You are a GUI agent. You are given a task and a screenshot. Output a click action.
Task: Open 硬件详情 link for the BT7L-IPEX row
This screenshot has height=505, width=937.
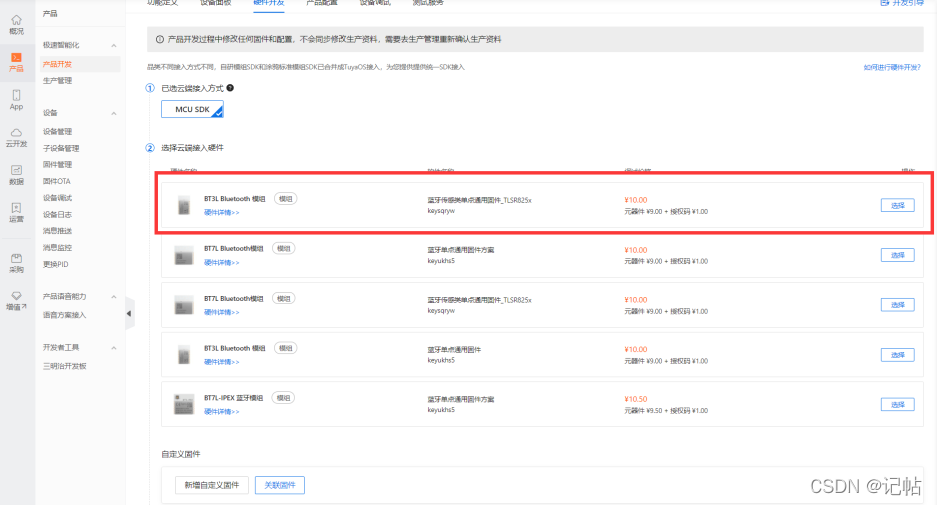pos(222,412)
